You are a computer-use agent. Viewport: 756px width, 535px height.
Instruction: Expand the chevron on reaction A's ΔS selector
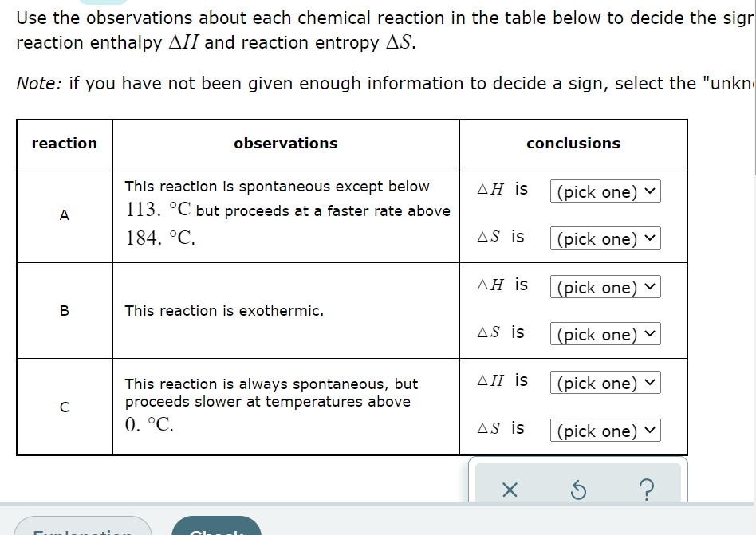click(650, 238)
